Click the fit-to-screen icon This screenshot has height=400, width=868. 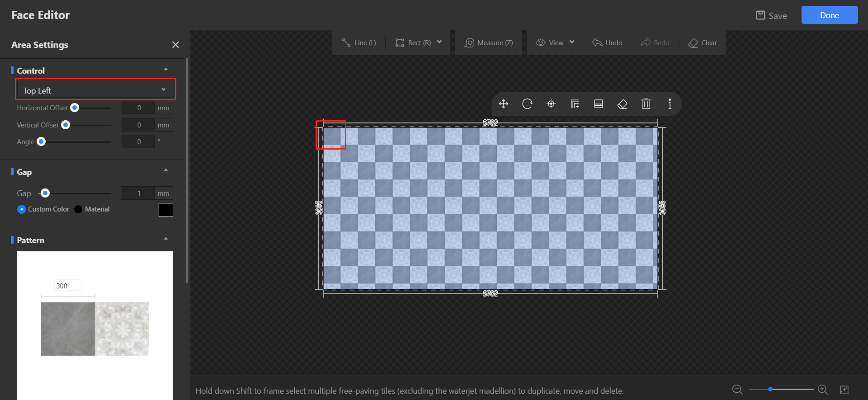coord(844,389)
